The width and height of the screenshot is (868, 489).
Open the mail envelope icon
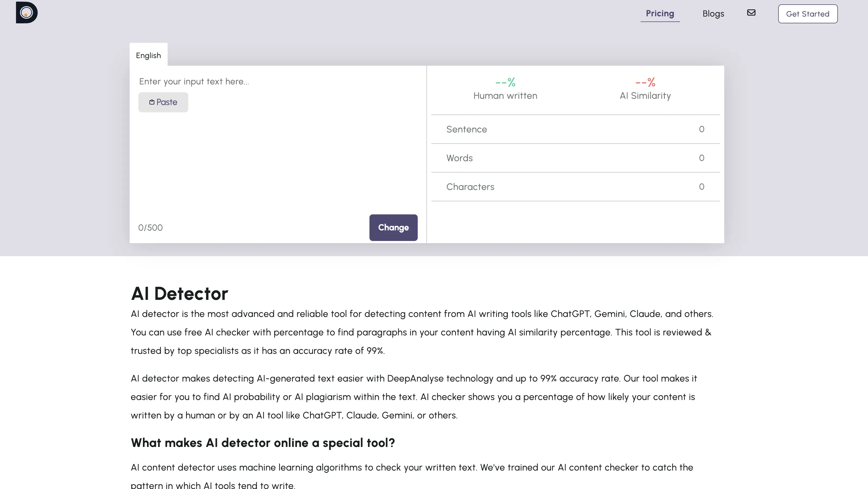[751, 13]
